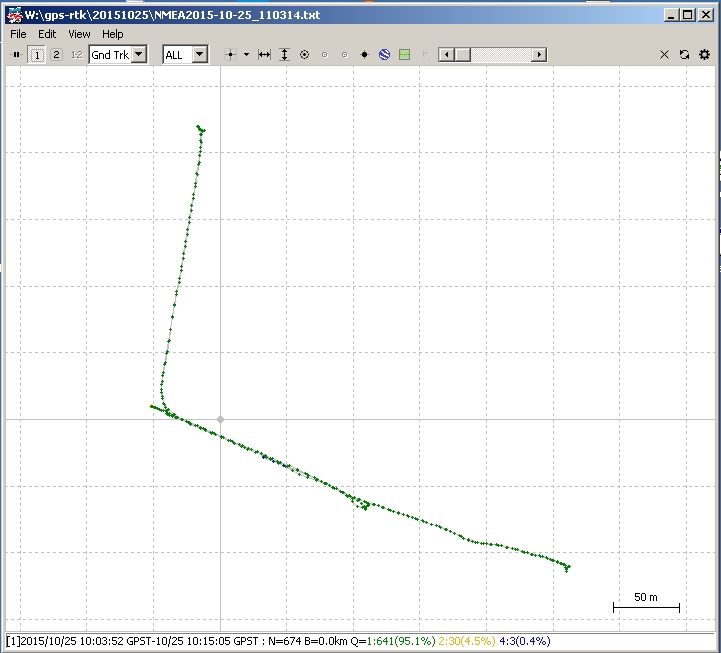Image resolution: width=721 pixels, height=653 pixels.
Task: Open the File menu
Action: coord(18,34)
